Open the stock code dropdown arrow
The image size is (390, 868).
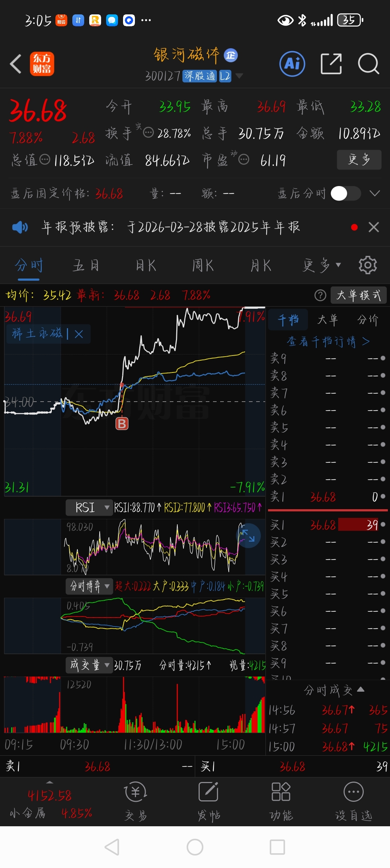239,76
